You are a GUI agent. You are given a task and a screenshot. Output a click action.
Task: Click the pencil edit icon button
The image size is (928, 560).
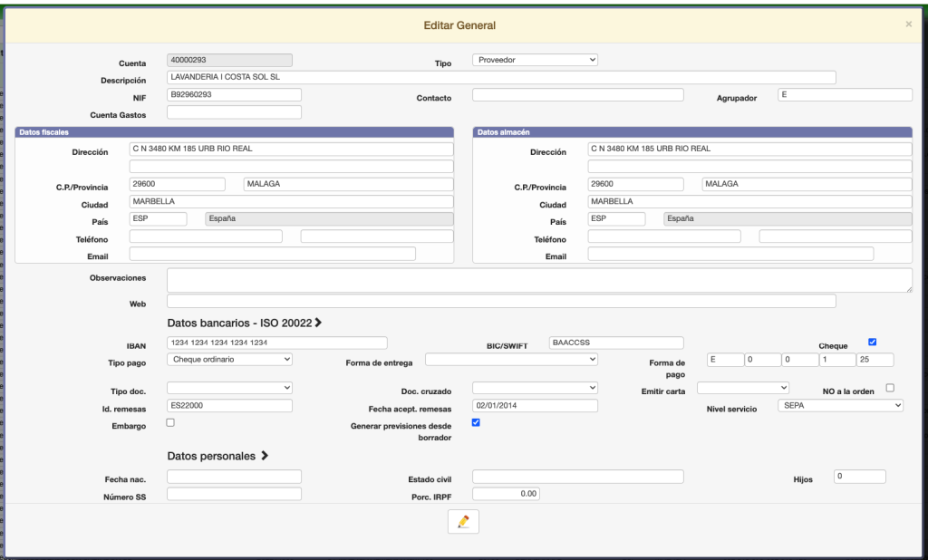click(x=463, y=522)
